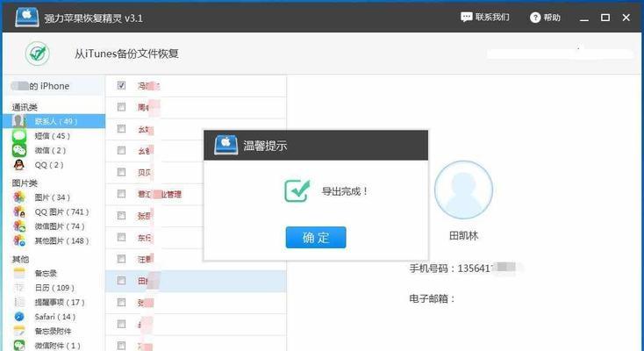The image size is (644, 351).
Task: Click the 联系人 contacts icon
Action: click(x=18, y=121)
